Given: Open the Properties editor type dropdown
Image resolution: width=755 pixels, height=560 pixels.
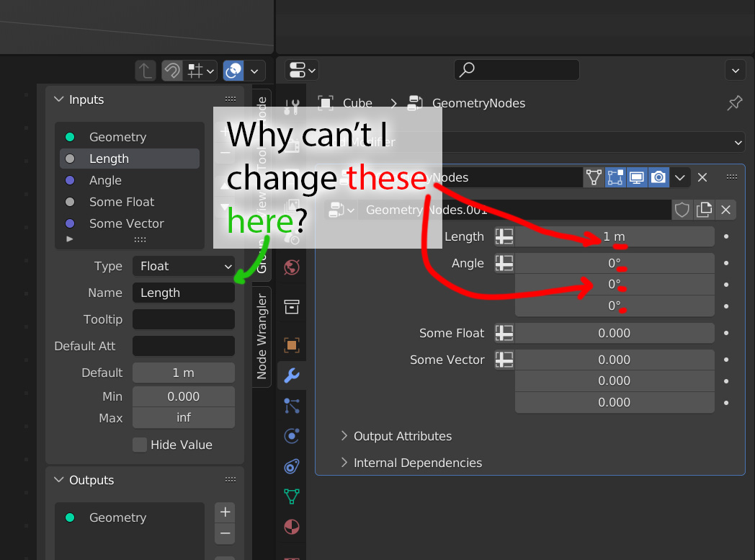Looking at the screenshot, I should point(302,70).
